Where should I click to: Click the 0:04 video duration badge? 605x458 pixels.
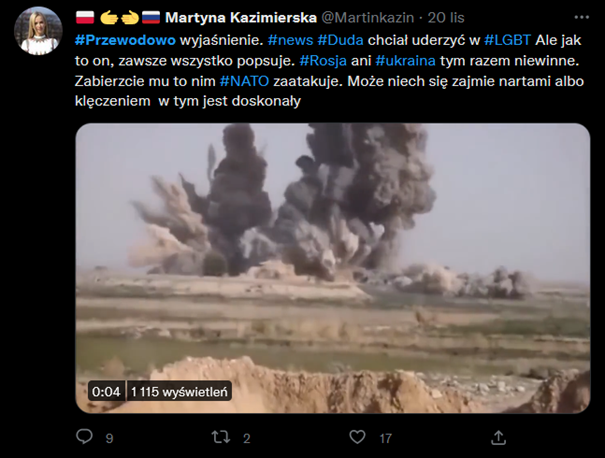tap(106, 392)
